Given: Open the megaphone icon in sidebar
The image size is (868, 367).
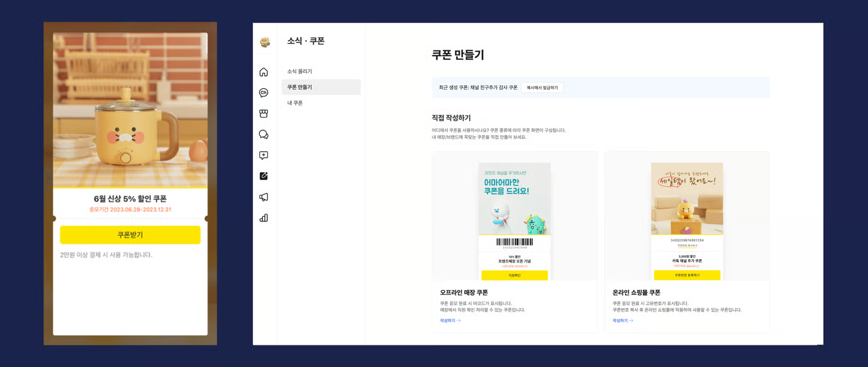Looking at the screenshot, I should pos(263,197).
